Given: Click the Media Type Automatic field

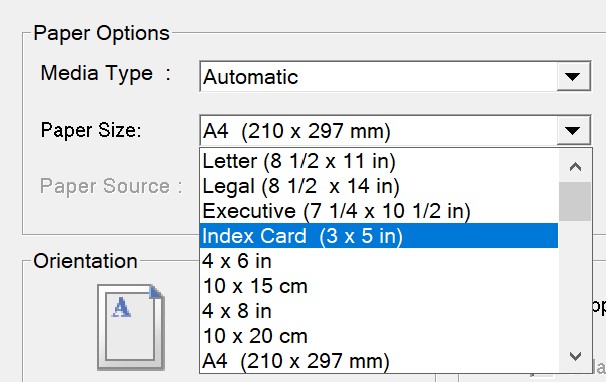Looking at the screenshot, I should (x=379, y=76).
